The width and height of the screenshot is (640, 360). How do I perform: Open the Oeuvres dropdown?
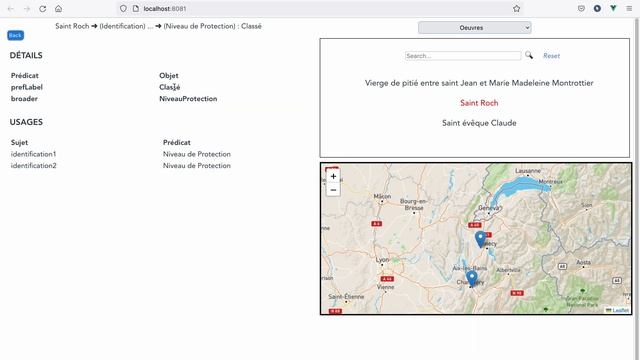click(475, 28)
